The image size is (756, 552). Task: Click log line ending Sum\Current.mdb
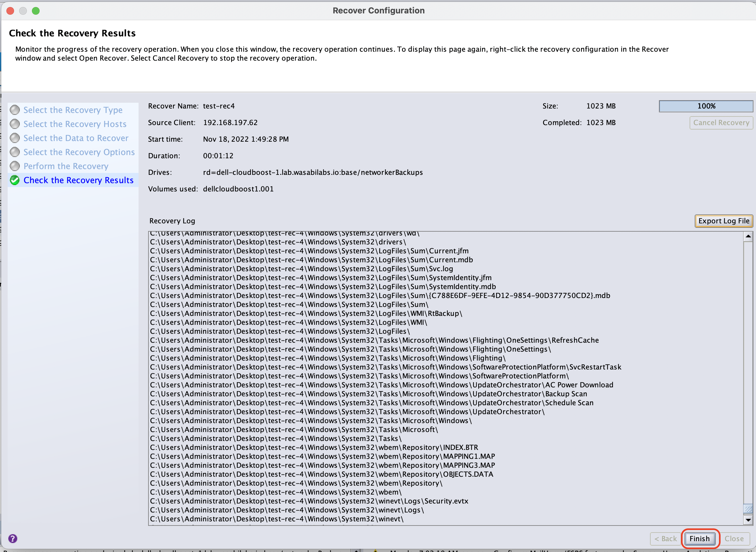pyautogui.click(x=311, y=260)
